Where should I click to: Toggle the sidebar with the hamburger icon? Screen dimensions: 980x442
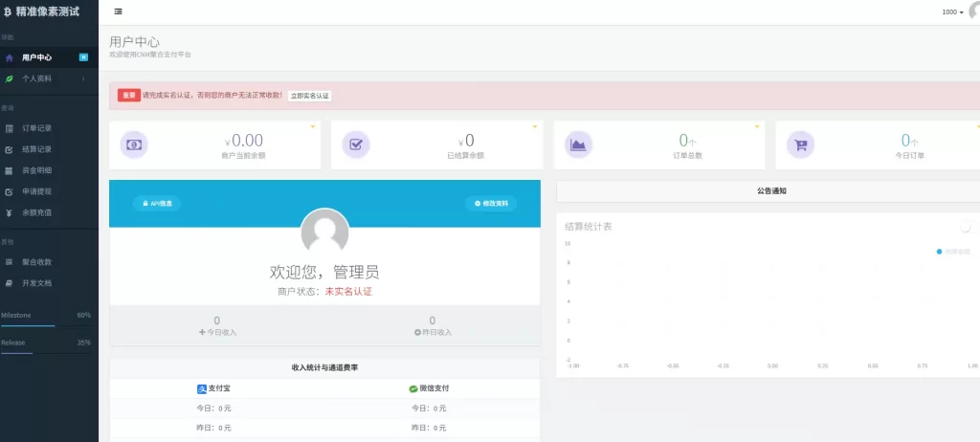118,11
